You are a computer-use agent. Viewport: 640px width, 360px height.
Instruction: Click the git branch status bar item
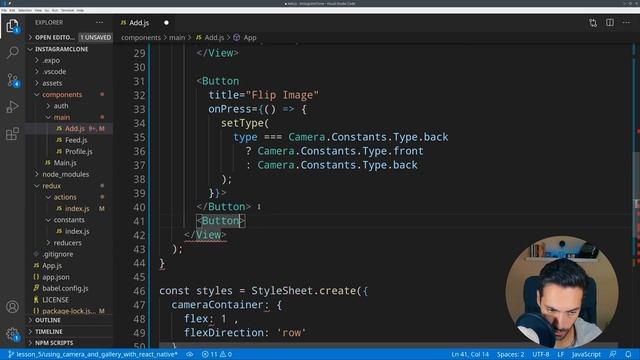pos(93,354)
